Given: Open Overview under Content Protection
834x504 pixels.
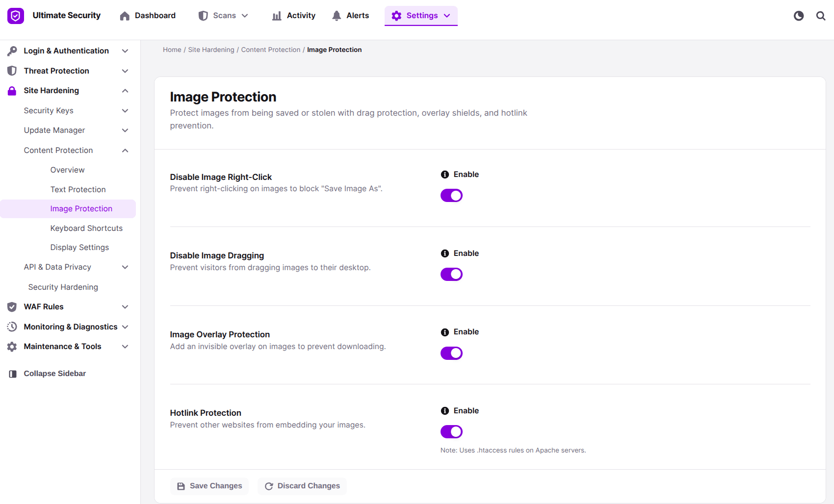Looking at the screenshot, I should tap(68, 170).
